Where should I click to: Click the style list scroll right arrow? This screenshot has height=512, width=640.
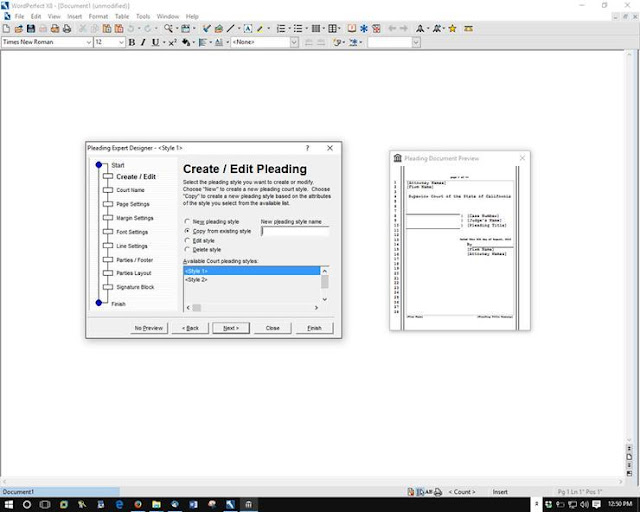point(316,307)
